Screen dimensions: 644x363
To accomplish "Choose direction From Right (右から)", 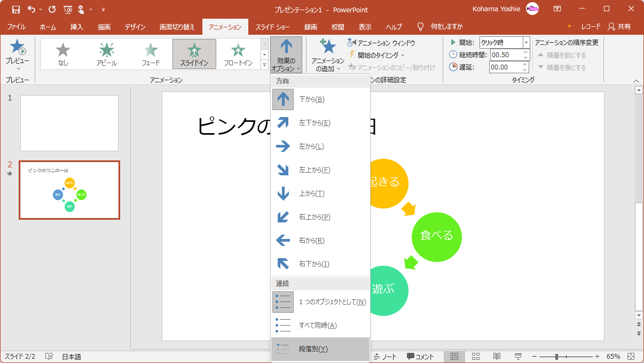I will coord(320,241).
